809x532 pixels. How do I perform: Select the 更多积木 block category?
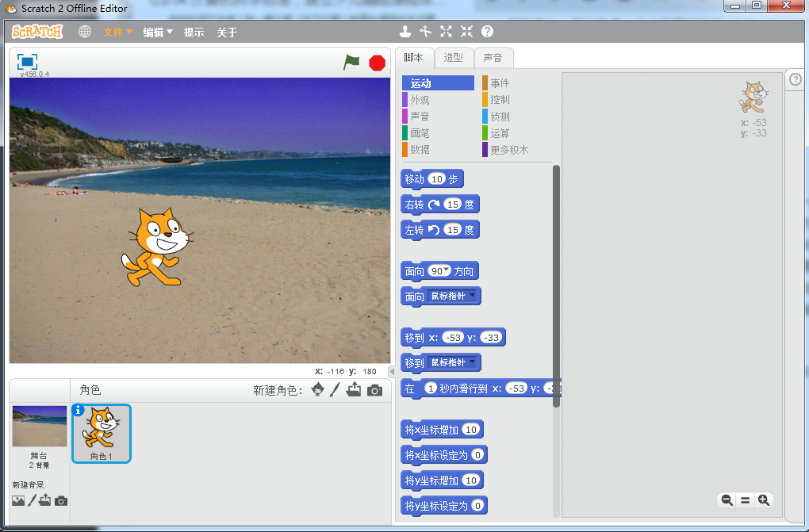(x=517, y=150)
